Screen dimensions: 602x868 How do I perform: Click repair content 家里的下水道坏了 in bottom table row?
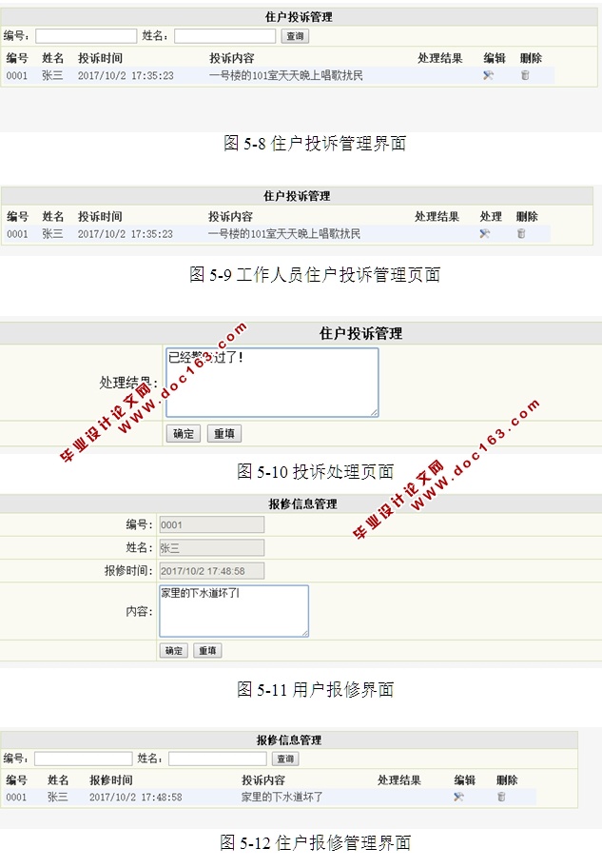[x=282, y=798]
